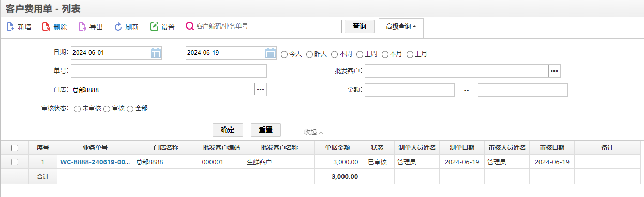The height and width of the screenshot is (197, 644).
Task: Click the maximum 金额 input field
Action: tap(522, 90)
